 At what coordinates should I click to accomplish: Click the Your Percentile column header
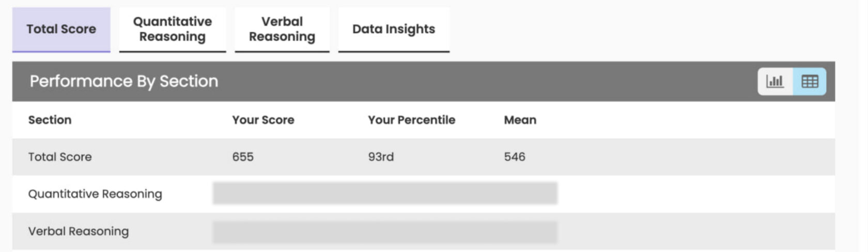tap(411, 120)
